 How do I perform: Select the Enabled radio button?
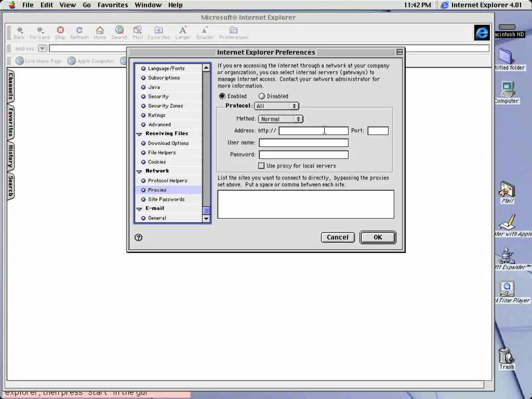point(222,96)
